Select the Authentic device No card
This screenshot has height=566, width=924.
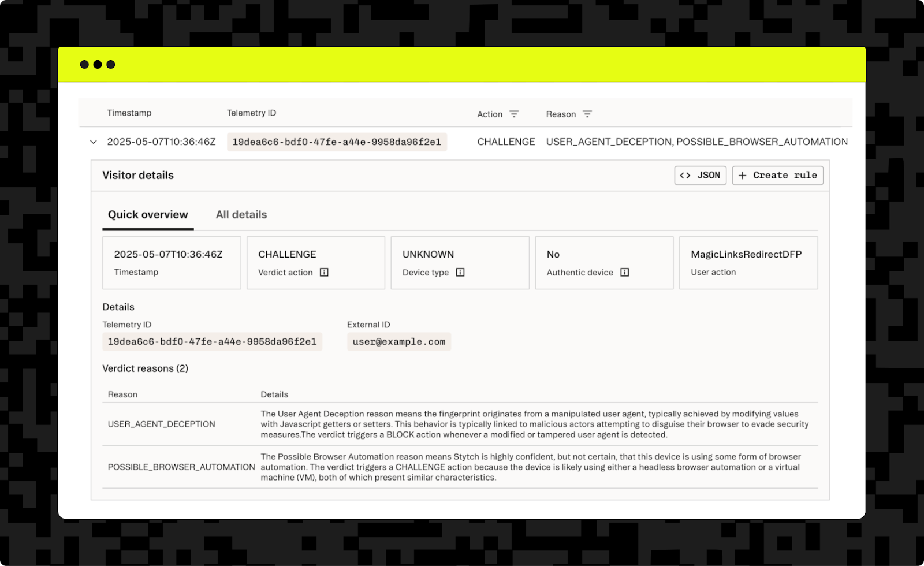point(604,263)
